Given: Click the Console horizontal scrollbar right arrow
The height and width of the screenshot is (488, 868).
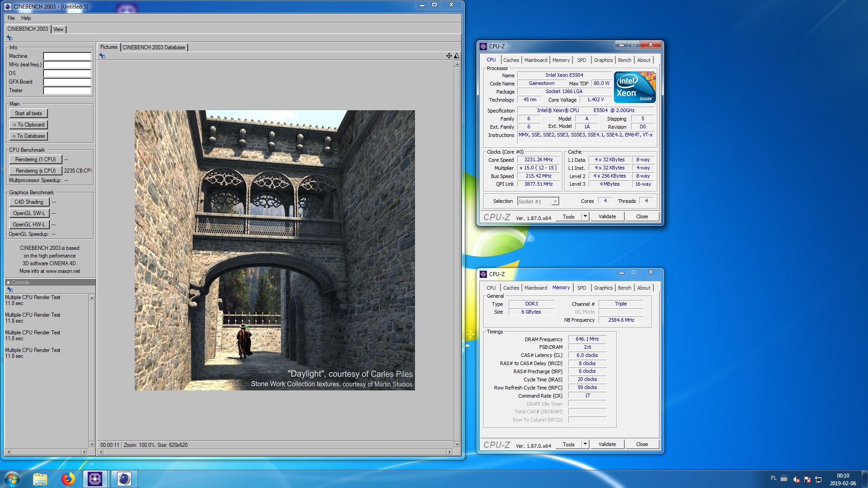Looking at the screenshot, I should pos(84,452).
